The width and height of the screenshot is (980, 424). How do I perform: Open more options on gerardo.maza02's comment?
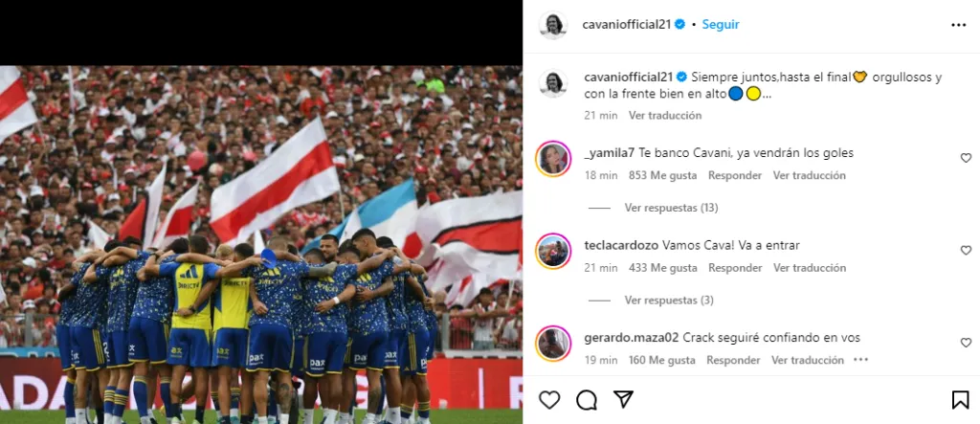coord(860,360)
